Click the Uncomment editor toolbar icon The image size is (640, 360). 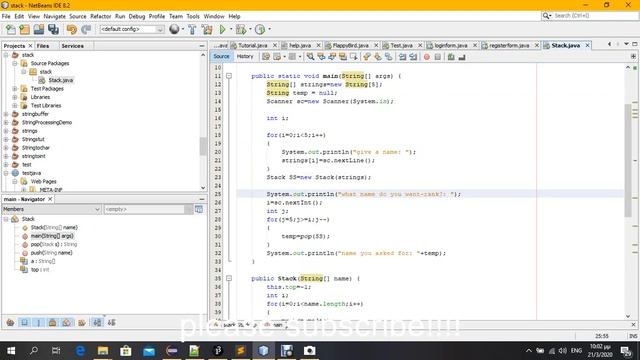pos(462,57)
